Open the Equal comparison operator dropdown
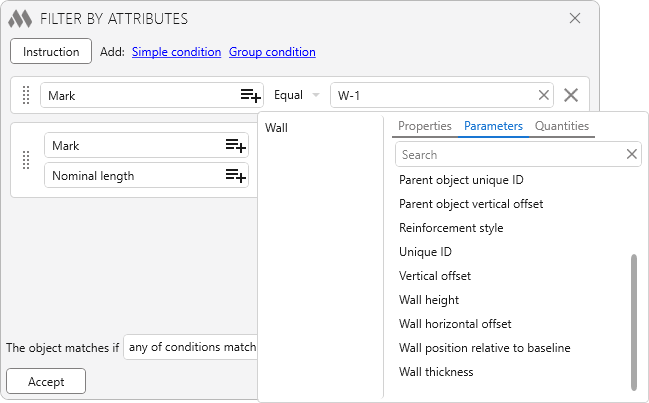This screenshot has height=403, width=649. pos(297,95)
